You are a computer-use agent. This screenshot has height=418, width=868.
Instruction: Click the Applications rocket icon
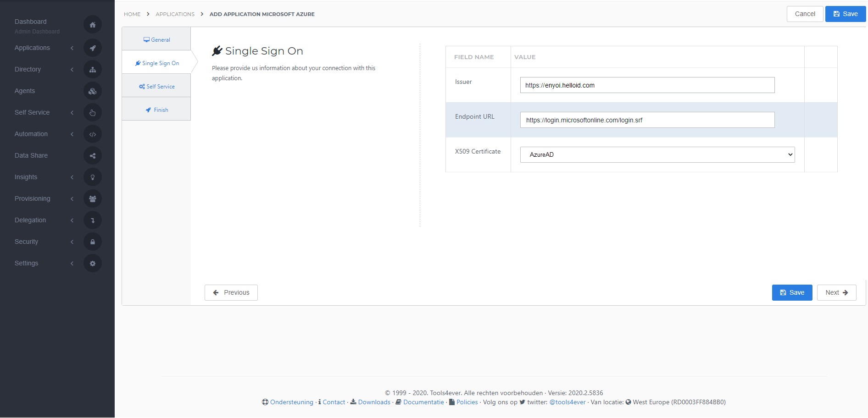pyautogui.click(x=93, y=48)
